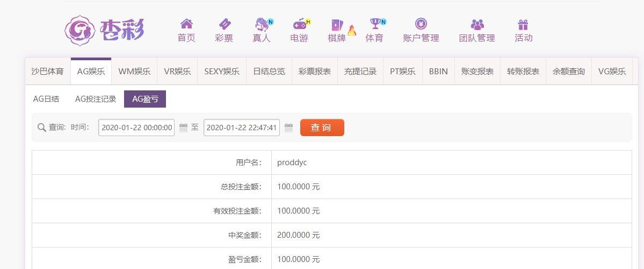Switch to the WM娱乐 tab

pyautogui.click(x=134, y=72)
